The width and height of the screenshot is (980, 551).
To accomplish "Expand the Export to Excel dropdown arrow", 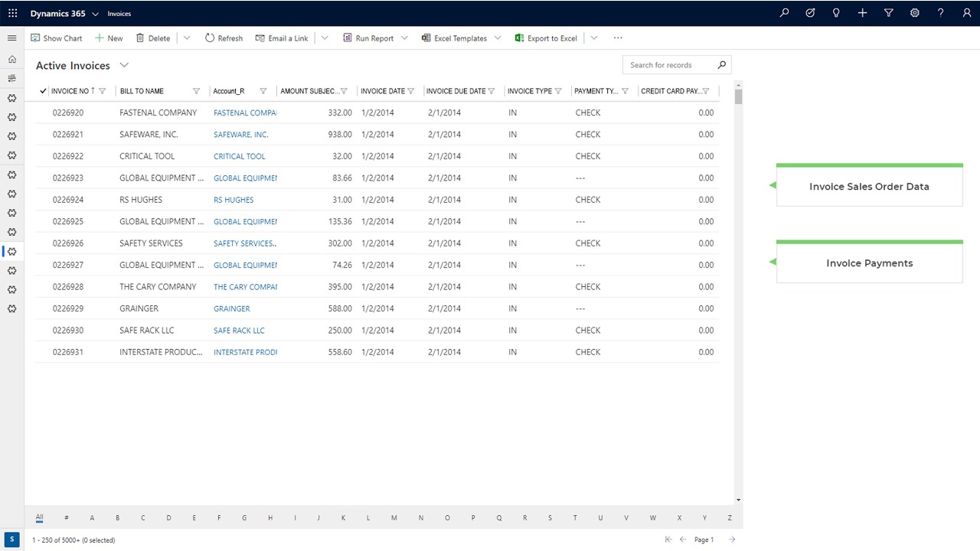I will click(594, 38).
